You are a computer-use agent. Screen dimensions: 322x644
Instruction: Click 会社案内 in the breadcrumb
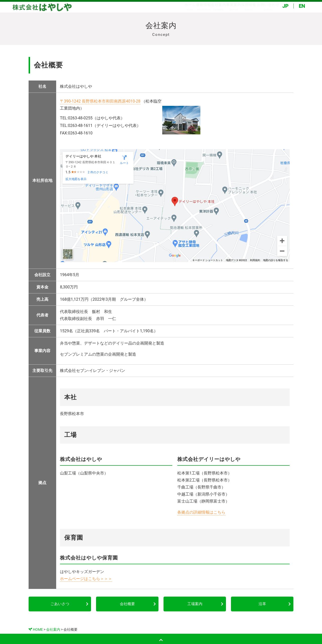coord(53,629)
